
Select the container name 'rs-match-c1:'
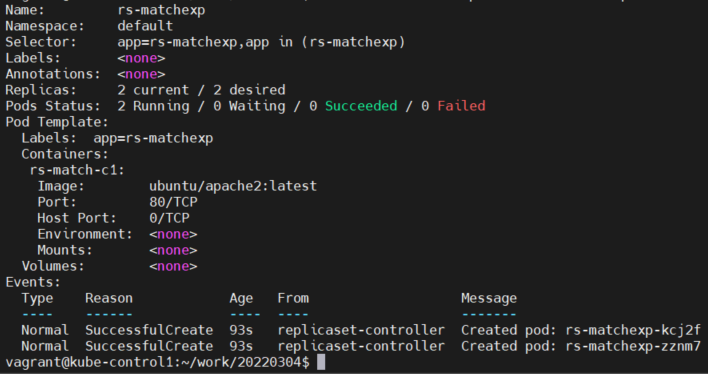pyautogui.click(x=77, y=170)
